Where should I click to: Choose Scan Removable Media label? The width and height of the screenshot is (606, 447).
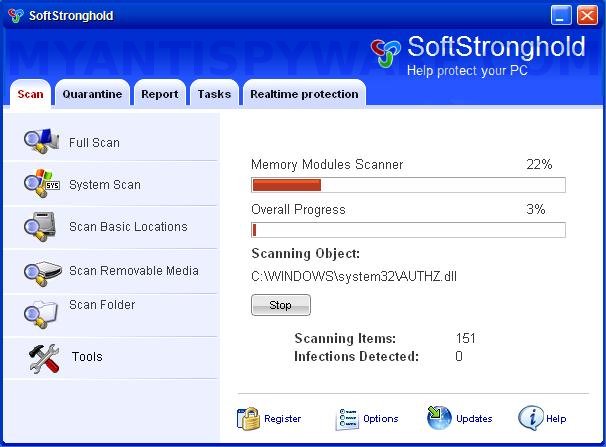pos(134,270)
